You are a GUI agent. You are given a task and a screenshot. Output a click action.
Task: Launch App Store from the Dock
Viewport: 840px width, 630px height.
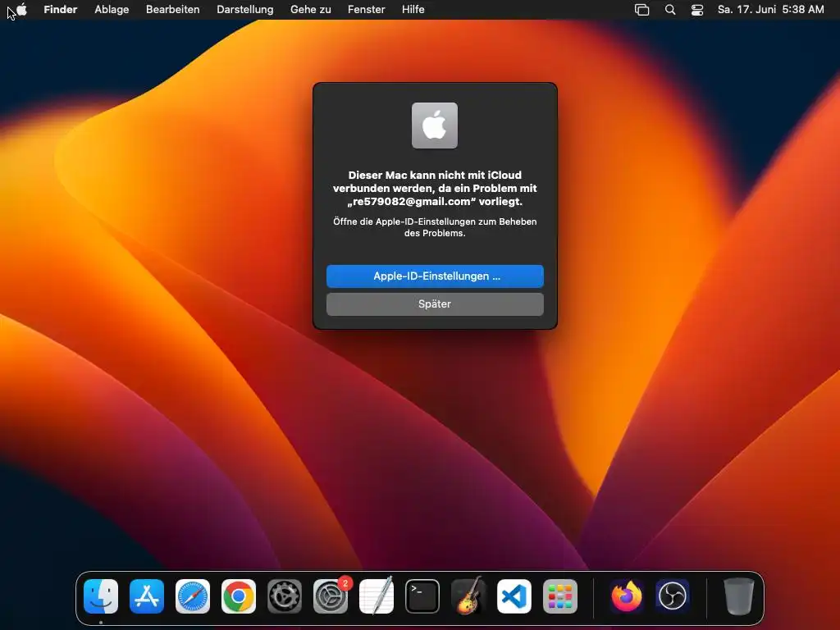147,596
